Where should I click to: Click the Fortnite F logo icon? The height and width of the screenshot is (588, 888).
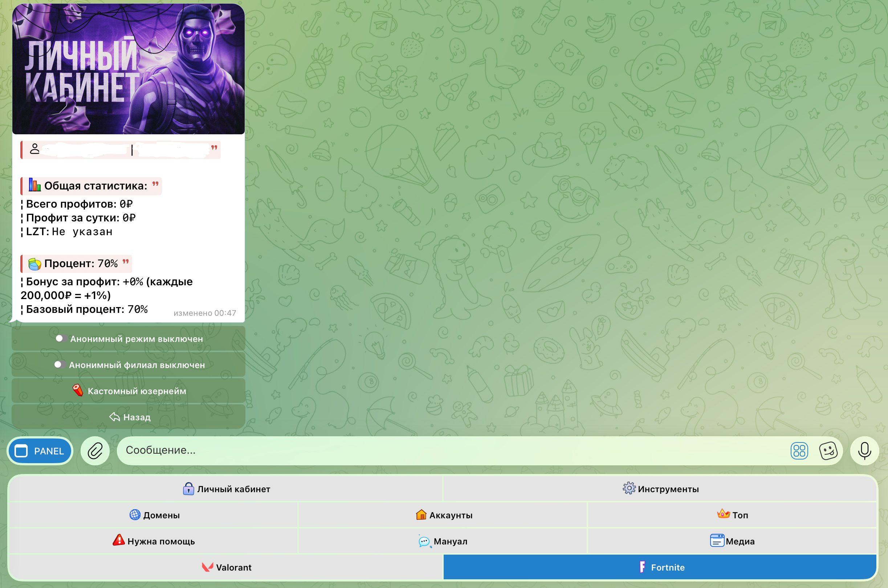pyautogui.click(x=642, y=567)
